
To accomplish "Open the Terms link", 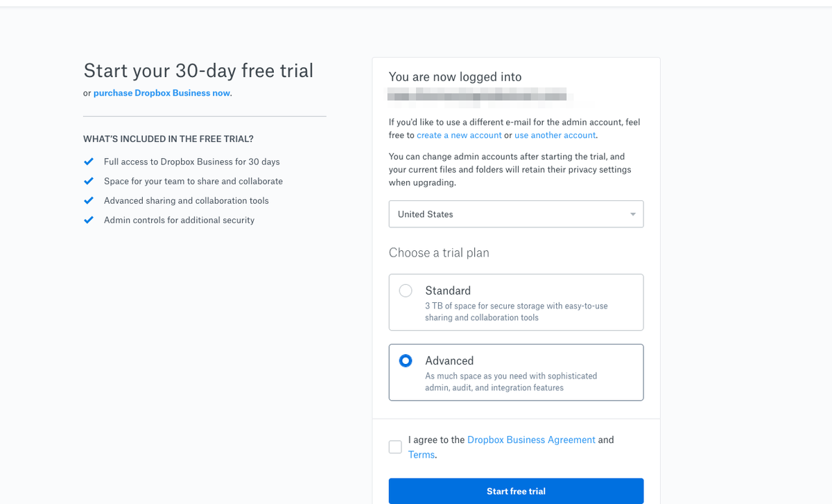I will [x=422, y=455].
